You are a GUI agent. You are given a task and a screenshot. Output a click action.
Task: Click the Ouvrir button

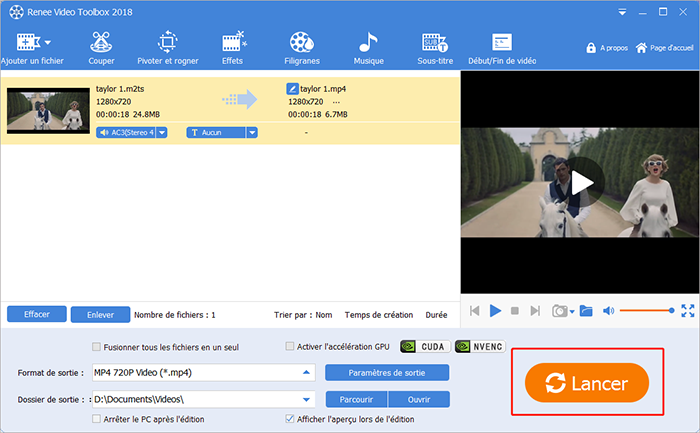419,400
